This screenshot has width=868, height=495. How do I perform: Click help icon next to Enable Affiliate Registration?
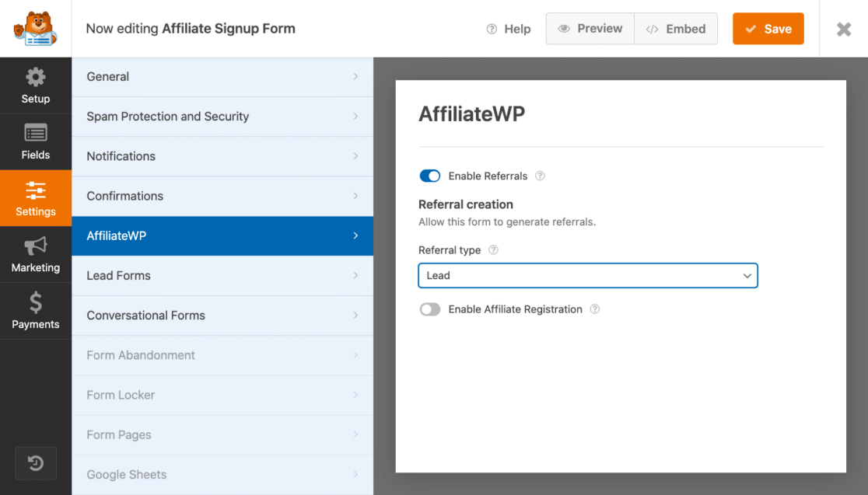pos(594,309)
